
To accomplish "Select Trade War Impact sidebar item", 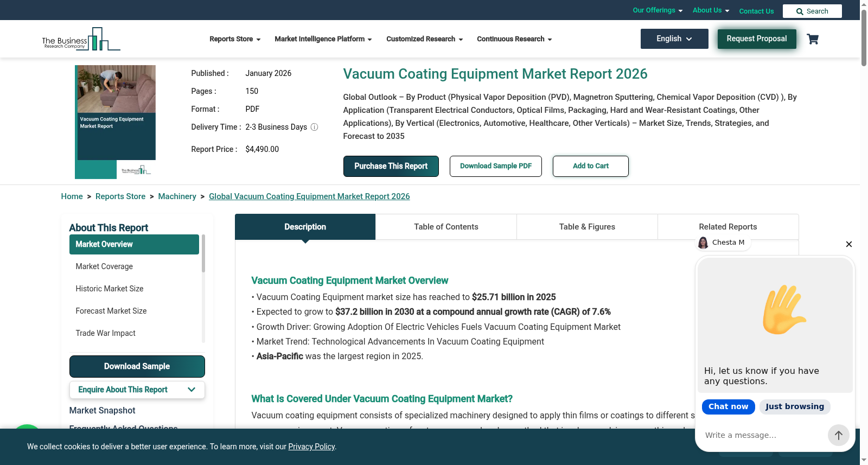I will [134, 333].
